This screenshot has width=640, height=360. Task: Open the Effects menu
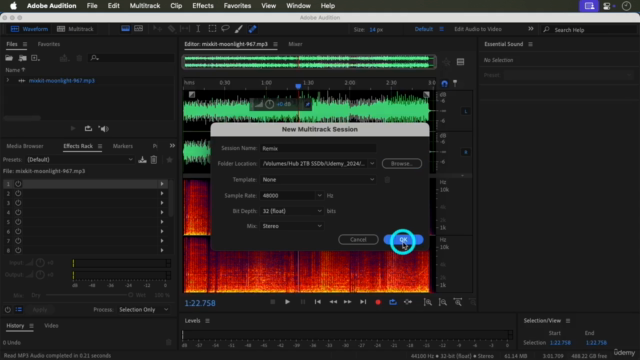click(x=203, y=6)
